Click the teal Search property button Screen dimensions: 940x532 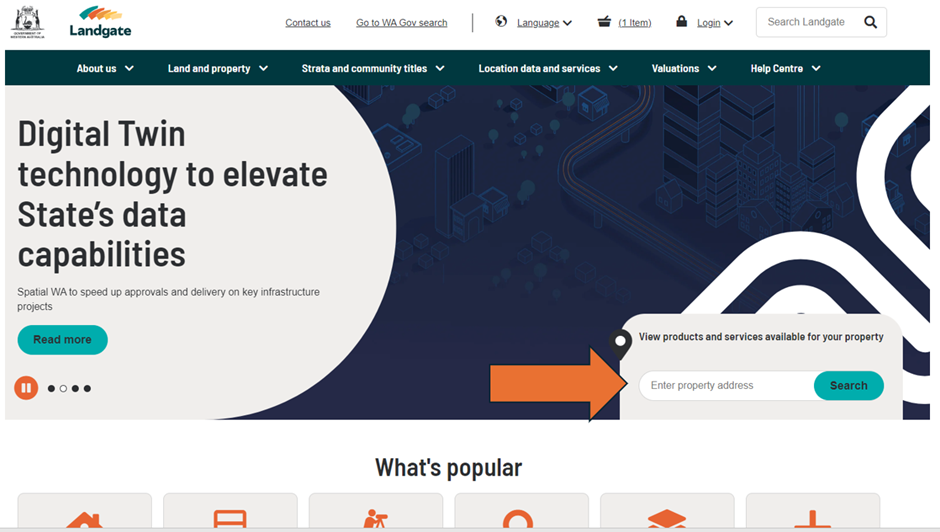coord(848,386)
